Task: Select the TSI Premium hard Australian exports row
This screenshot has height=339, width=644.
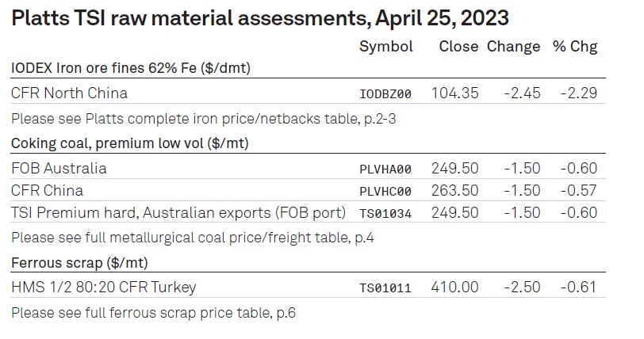Action: (x=308, y=212)
